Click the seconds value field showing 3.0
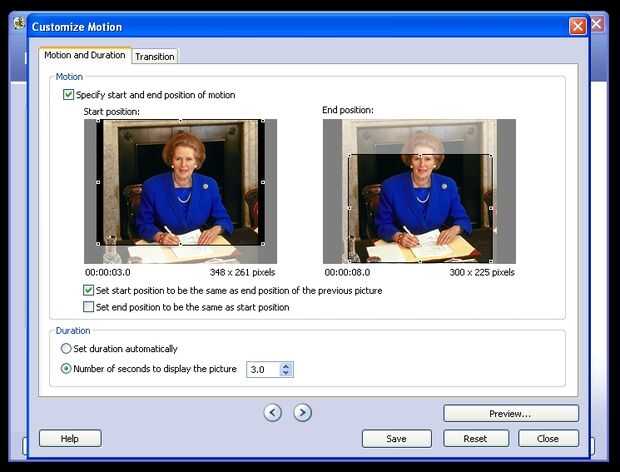The image size is (620, 472). [x=263, y=369]
